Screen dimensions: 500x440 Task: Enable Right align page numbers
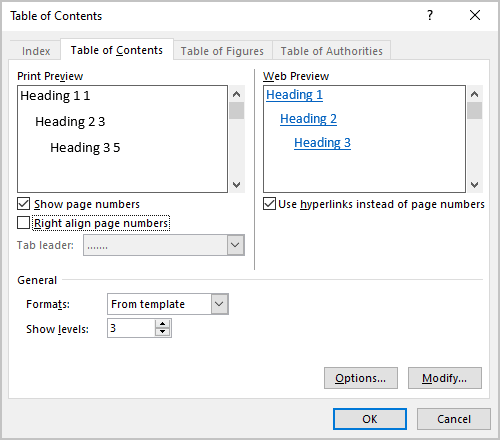coord(24,223)
